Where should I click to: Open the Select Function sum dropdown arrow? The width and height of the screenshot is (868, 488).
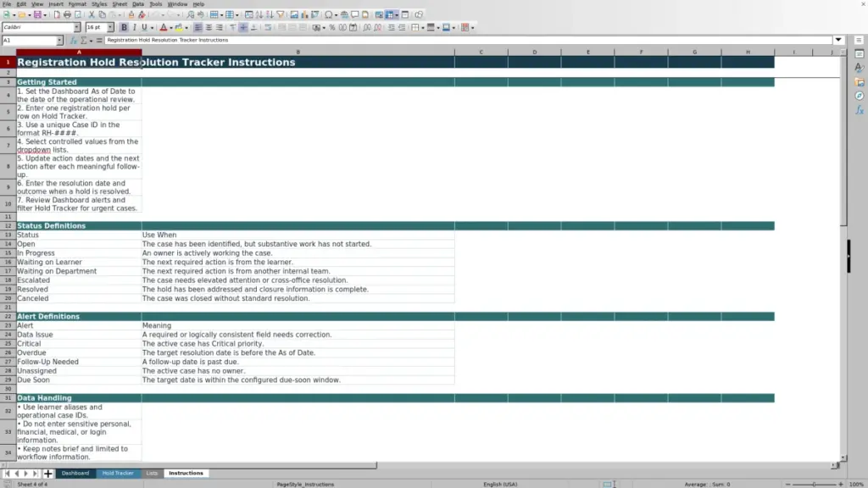point(91,41)
